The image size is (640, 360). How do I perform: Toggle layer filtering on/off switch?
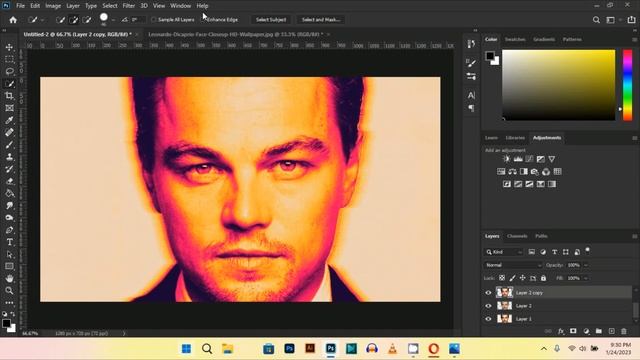588,251
